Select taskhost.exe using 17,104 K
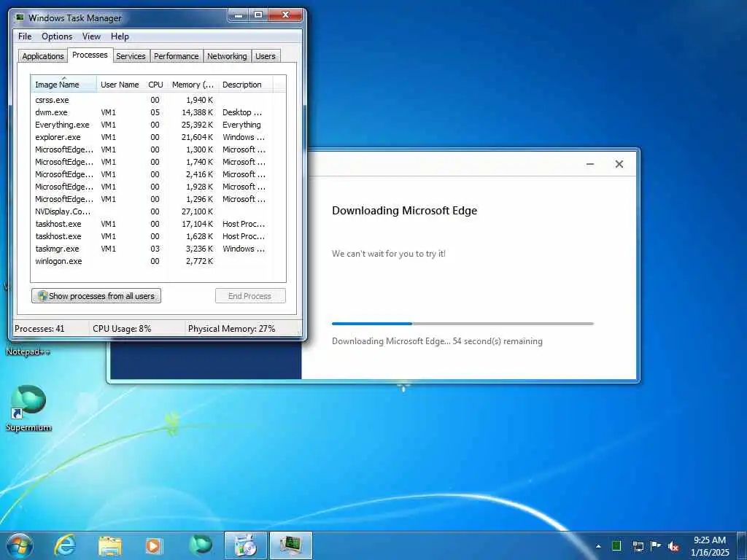 [158, 224]
